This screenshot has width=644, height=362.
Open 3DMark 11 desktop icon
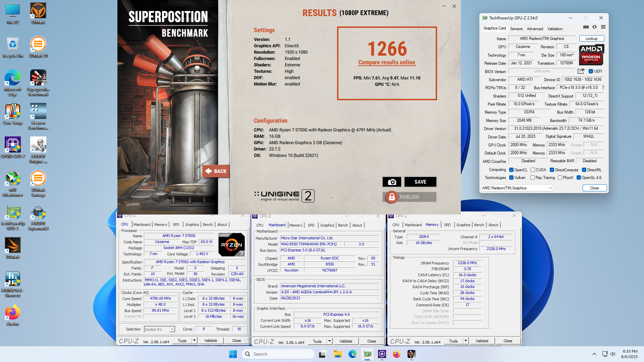(38, 47)
